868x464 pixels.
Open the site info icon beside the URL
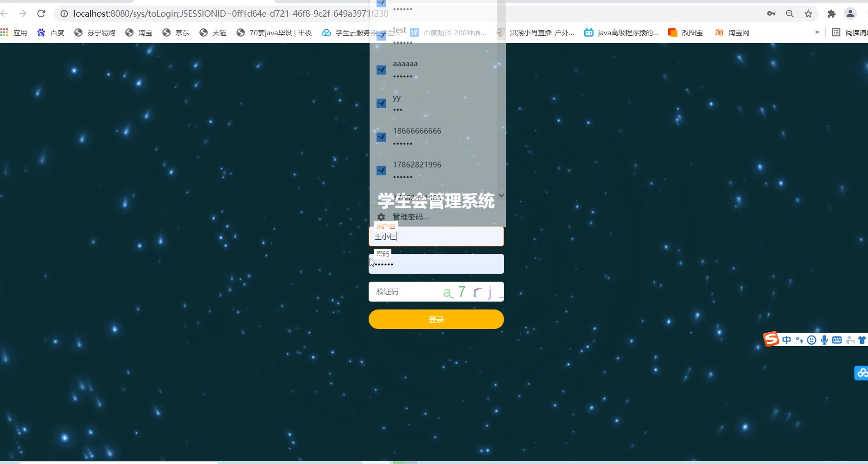[x=64, y=14]
